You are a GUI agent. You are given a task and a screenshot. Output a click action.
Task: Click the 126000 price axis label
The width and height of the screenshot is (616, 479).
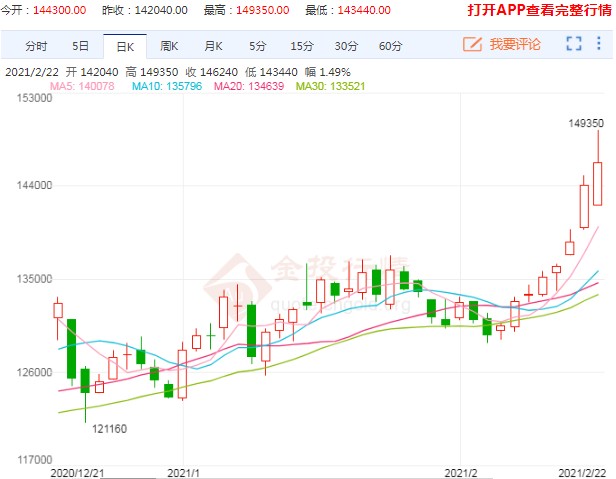pos(34,372)
